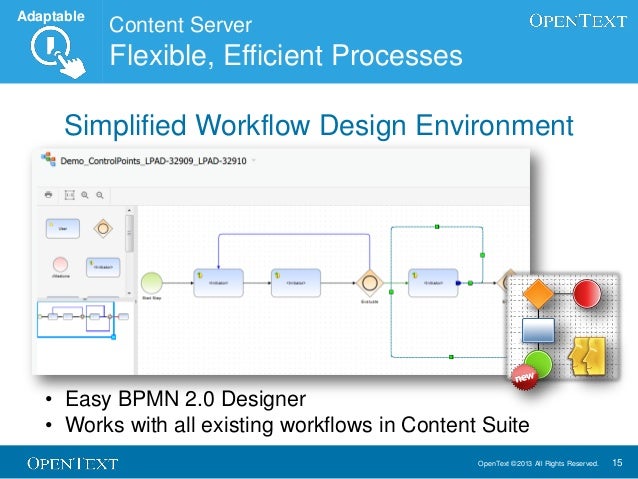This screenshot has height=479, width=638.
Task: Click the Adaptable hand-pointer icon on the slide
Action: (x=58, y=52)
